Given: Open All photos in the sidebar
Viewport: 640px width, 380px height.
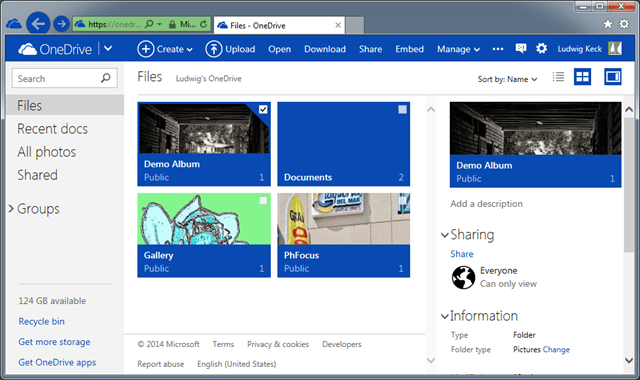Looking at the screenshot, I should coord(47,152).
